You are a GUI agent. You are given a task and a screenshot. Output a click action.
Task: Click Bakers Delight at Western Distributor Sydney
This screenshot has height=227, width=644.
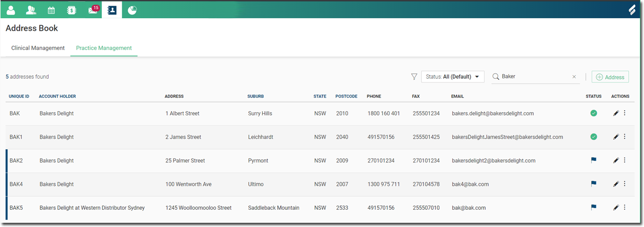point(92,207)
